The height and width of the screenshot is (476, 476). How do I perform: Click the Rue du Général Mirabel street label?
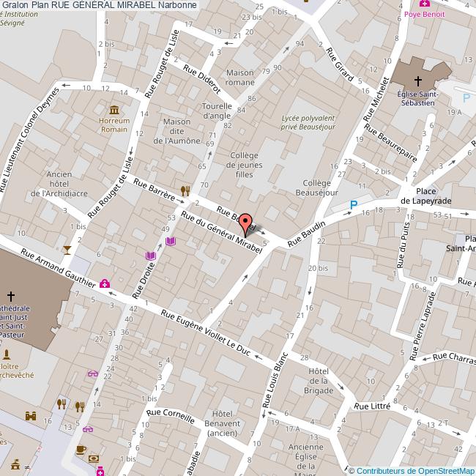[x=221, y=233]
